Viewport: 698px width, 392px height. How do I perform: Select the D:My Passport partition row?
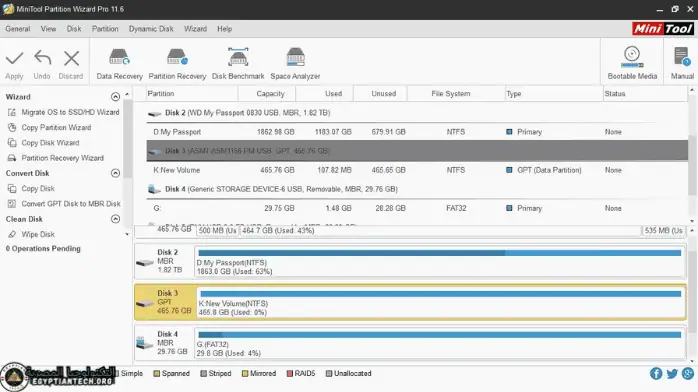[417, 132]
